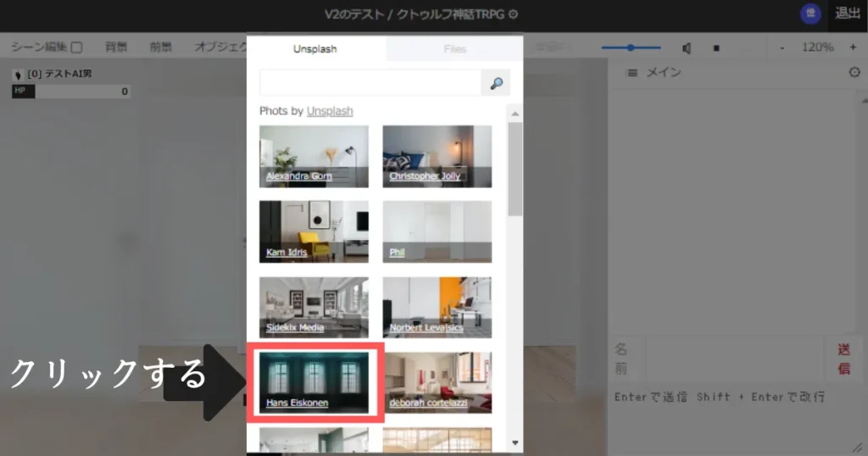Select the Hans Eiskonen teal windows thumbnail
Image resolution: width=868 pixels, height=456 pixels.
314,382
